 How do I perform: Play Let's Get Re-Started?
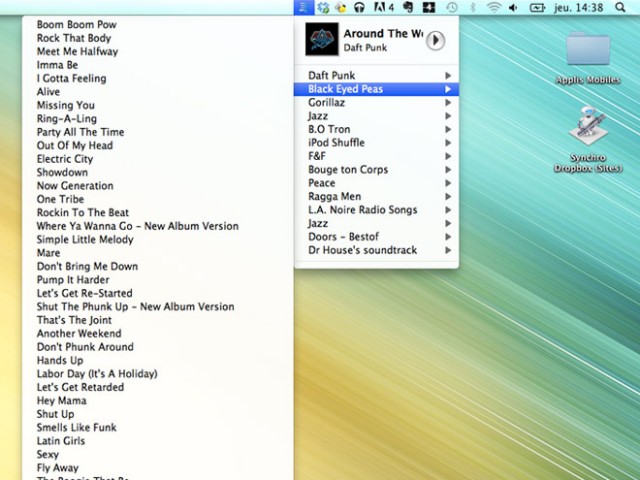[158, 293]
